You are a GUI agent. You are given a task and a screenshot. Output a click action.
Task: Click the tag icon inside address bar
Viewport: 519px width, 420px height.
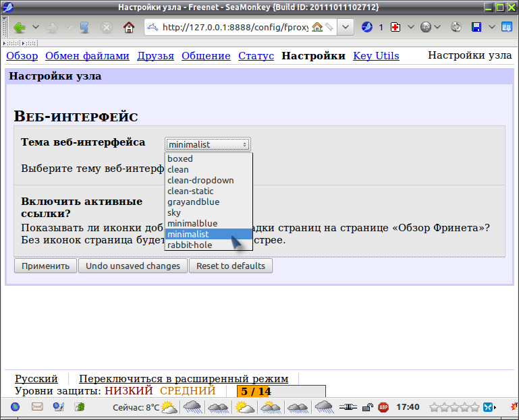pyautogui.click(x=329, y=27)
